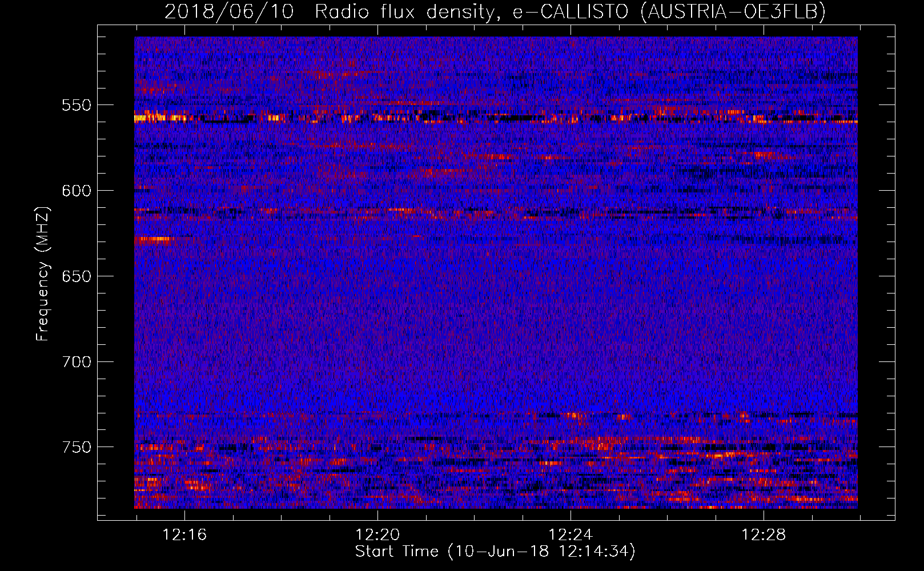Click the Start Time axis caption
Image resolution: width=924 pixels, height=571 pixels.
[495, 552]
